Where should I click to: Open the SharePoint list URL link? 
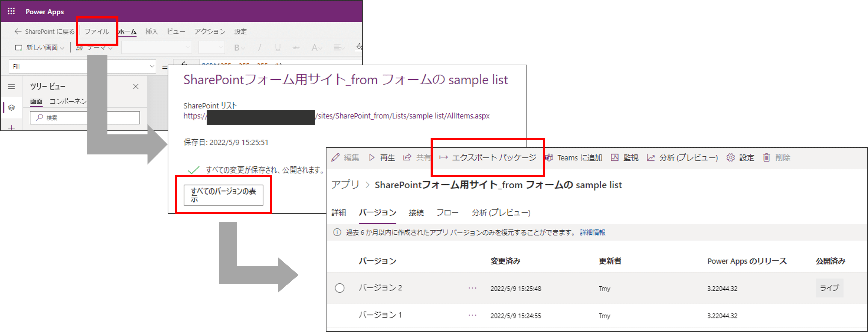click(336, 116)
